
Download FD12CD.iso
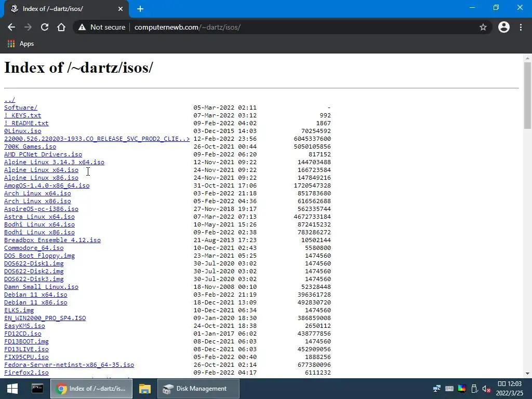[22, 334]
